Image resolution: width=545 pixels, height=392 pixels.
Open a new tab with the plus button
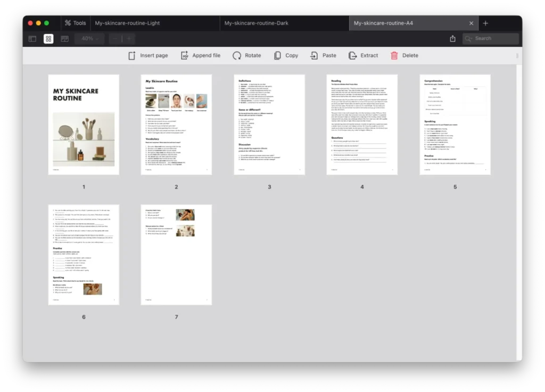[x=485, y=23]
